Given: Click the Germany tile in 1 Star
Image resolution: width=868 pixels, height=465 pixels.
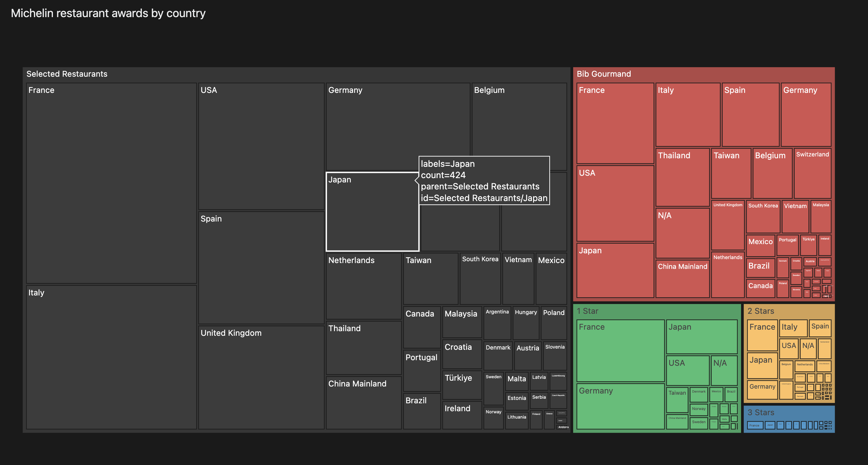Looking at the screenshot, I should (x=620, y=406).
